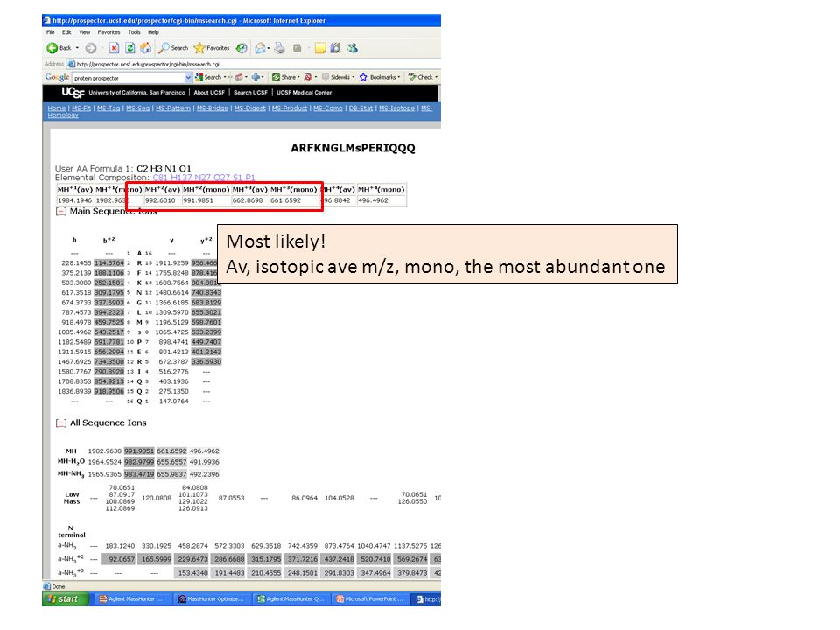Open the Favorites menu
840x630 pixels.
(x=108, y=32)
